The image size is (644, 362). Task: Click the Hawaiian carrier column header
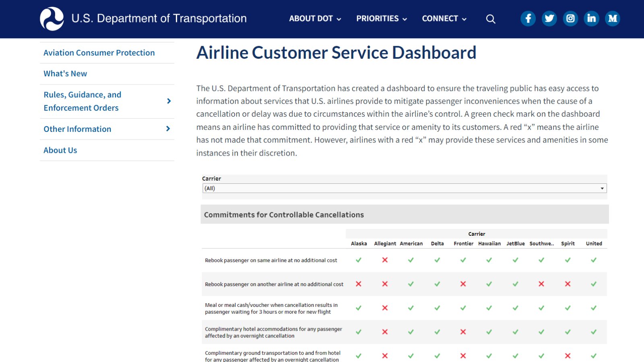(x=489, y=243)
